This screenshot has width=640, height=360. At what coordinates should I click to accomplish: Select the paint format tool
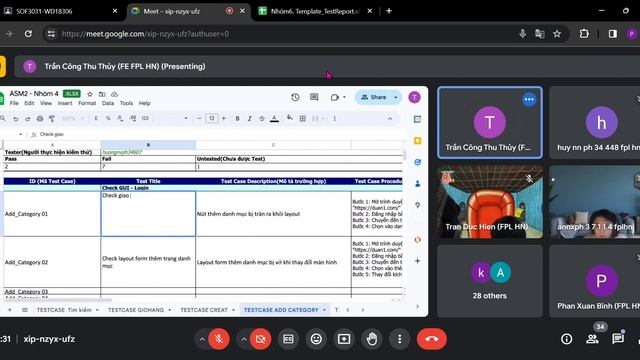(x=52, y=119)
